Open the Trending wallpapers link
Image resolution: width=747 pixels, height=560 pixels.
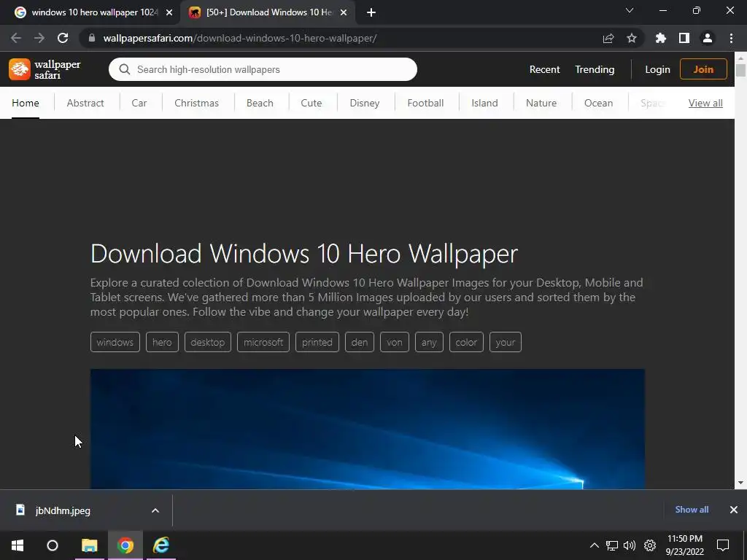[595, 69]
